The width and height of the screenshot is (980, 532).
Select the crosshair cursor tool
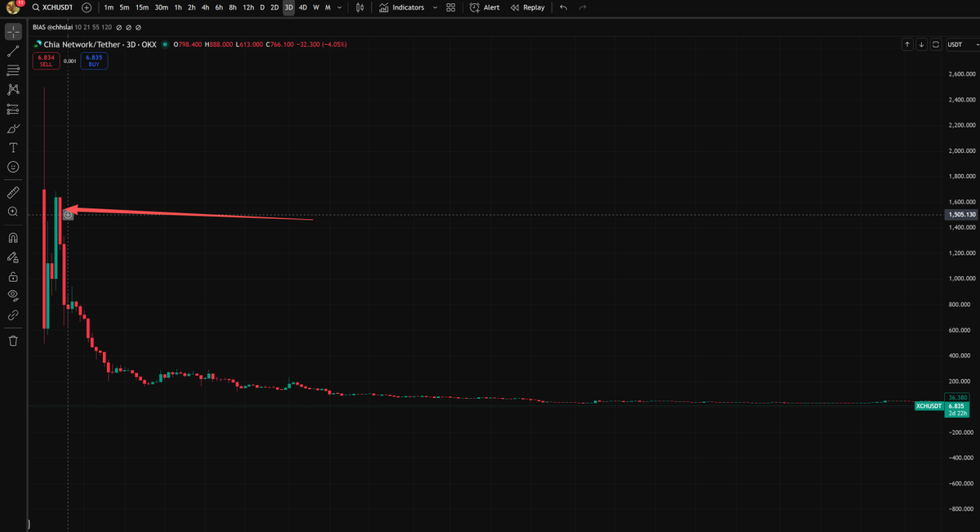(13, 32)
